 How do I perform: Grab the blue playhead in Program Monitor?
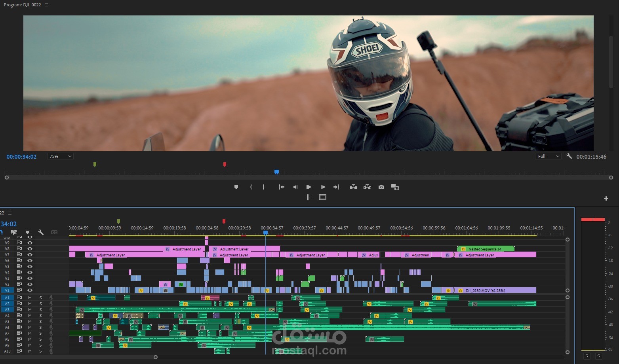276,172
